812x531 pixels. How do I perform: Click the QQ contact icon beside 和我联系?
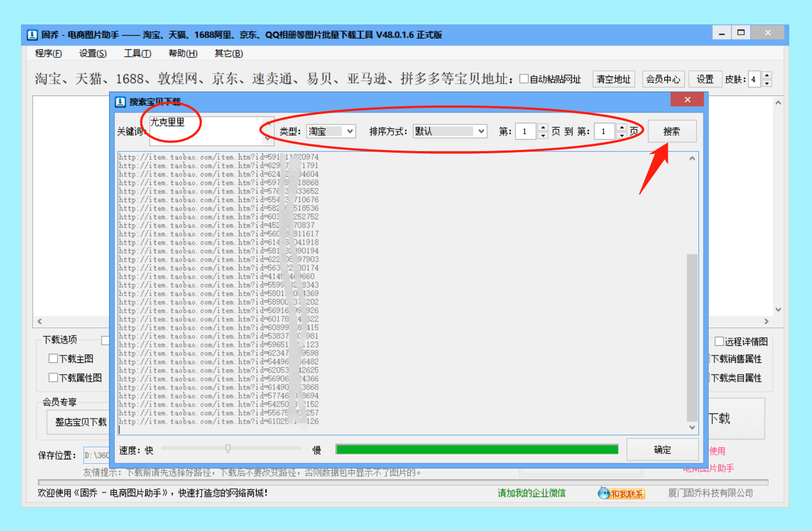coord(603,493)
